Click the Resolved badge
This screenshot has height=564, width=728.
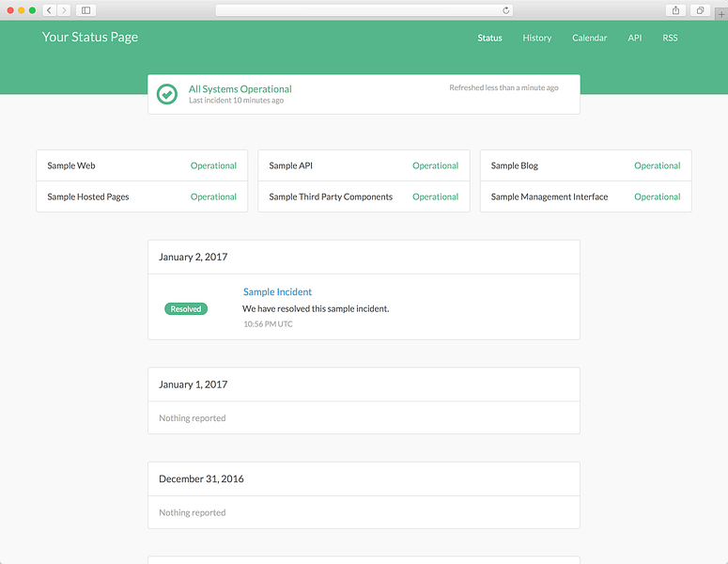click(186, 309)
